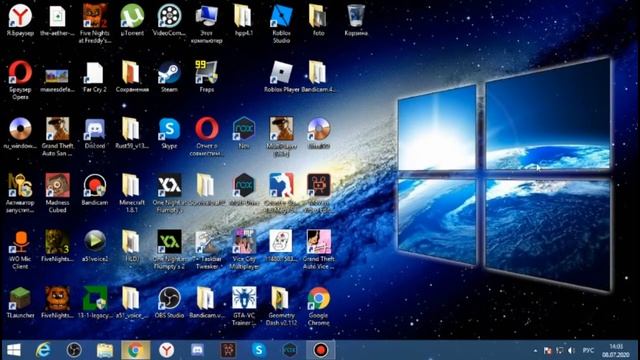This screenshot has width=640, height=360.
Task: Launch Браузер Opera desktop shortcut
Action: (x=20, y=80)
